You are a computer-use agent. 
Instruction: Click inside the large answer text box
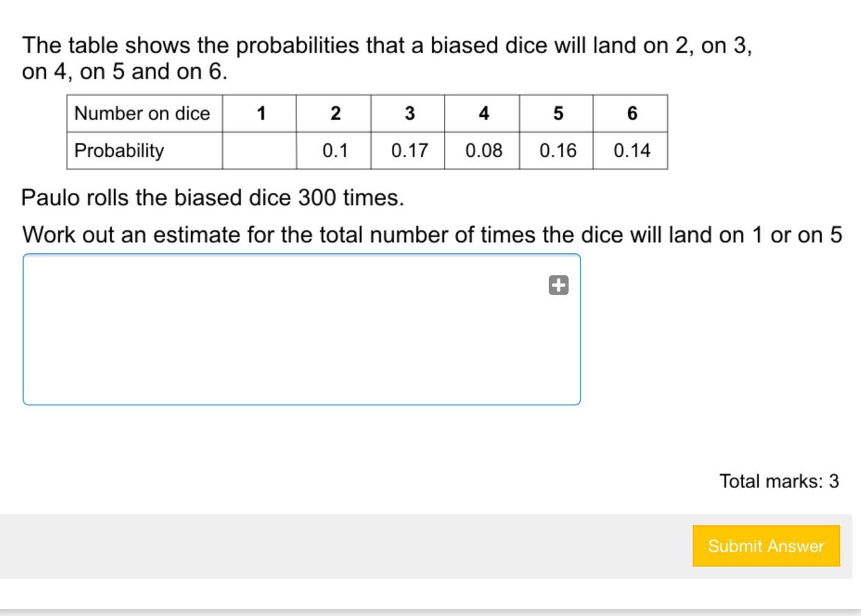(302, 329)
